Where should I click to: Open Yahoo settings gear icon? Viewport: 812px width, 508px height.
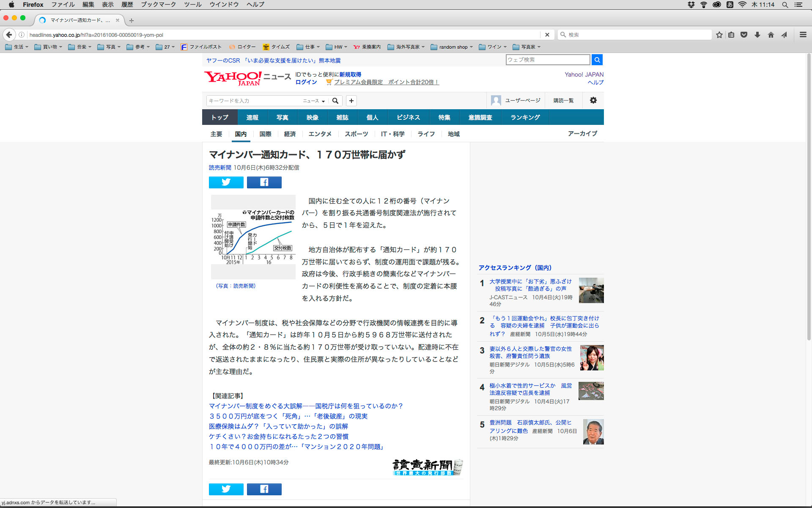click(x=593, y=100)
